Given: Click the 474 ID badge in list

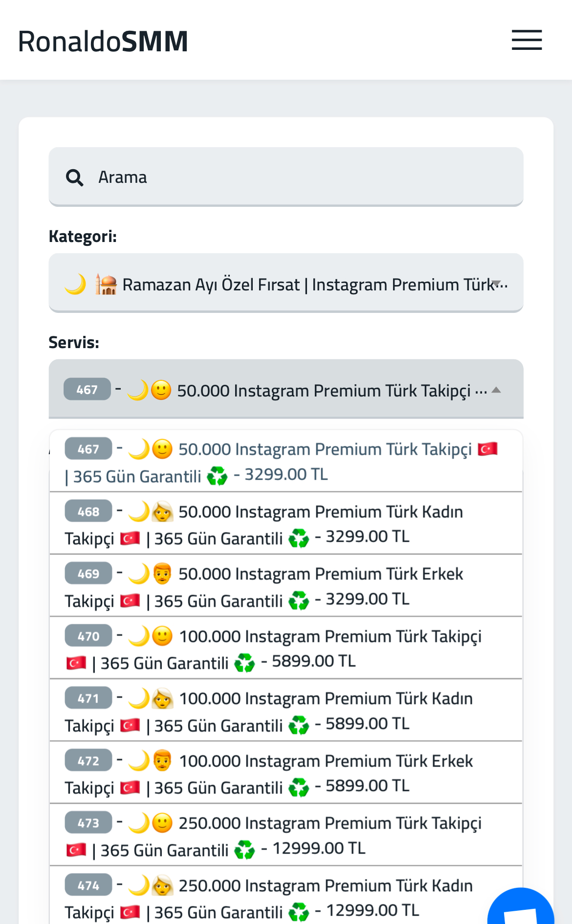Looking at the screenshot, I should [88, 885].
